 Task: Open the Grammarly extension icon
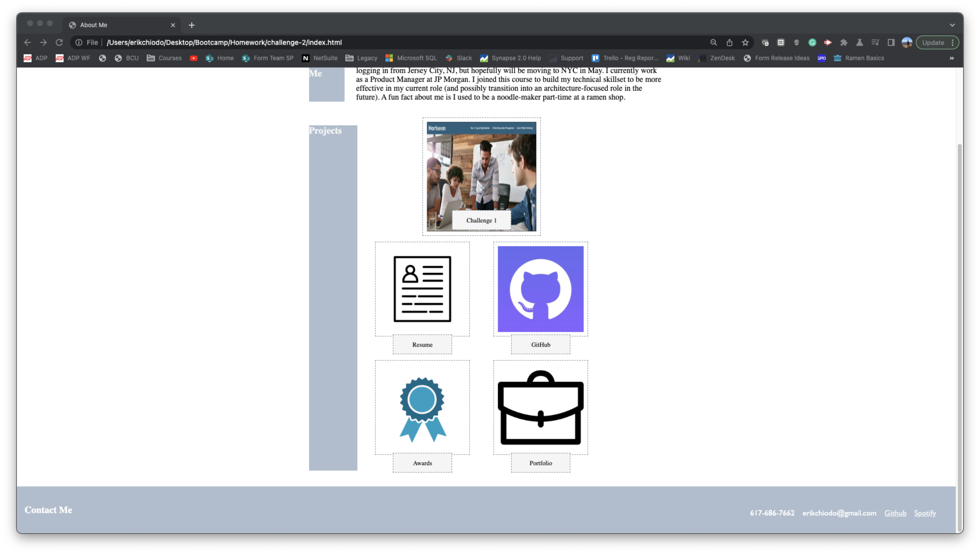click(812, 43)
